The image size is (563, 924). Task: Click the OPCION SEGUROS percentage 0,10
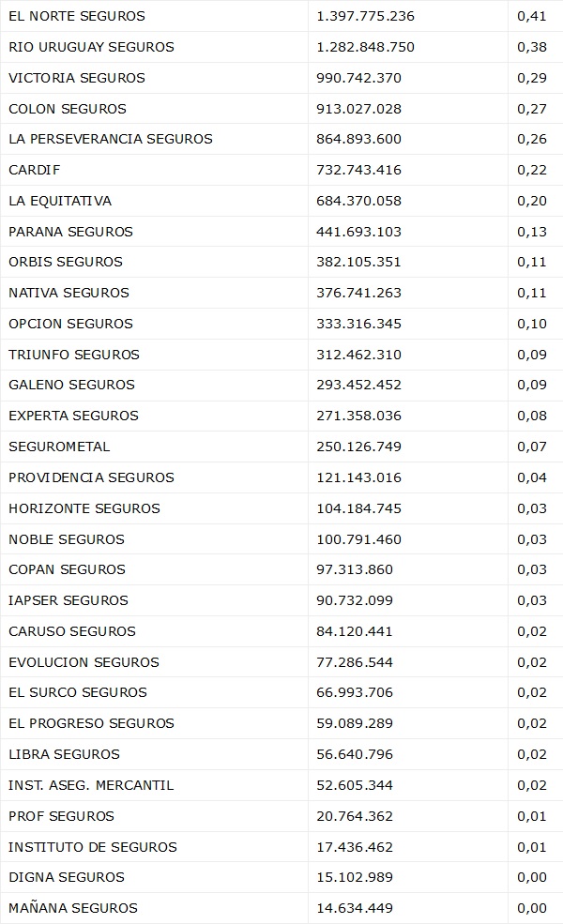532,324
